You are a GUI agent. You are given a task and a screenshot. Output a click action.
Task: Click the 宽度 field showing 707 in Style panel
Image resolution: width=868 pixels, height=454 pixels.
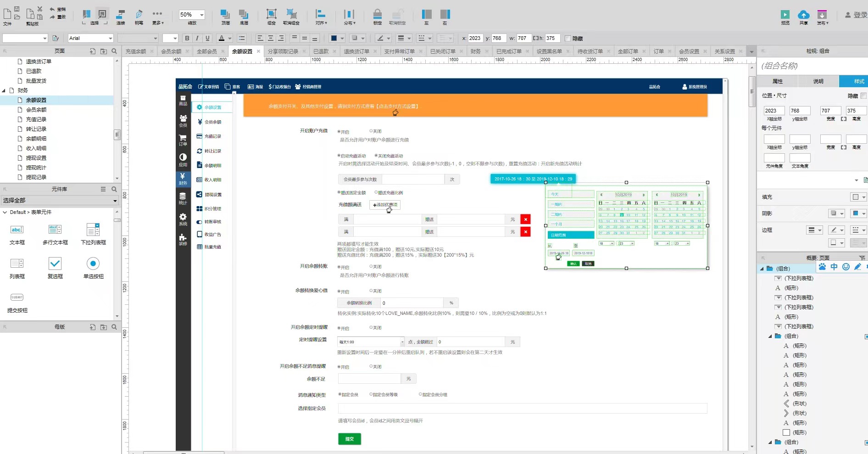(x=830, y=111)
